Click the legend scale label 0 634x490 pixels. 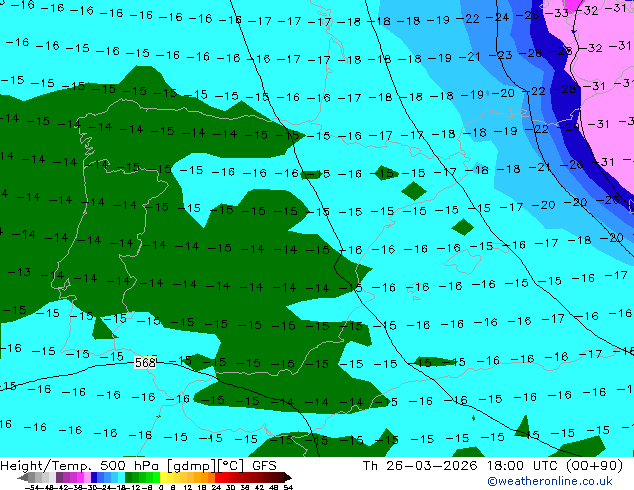click(x=161, y=487)
